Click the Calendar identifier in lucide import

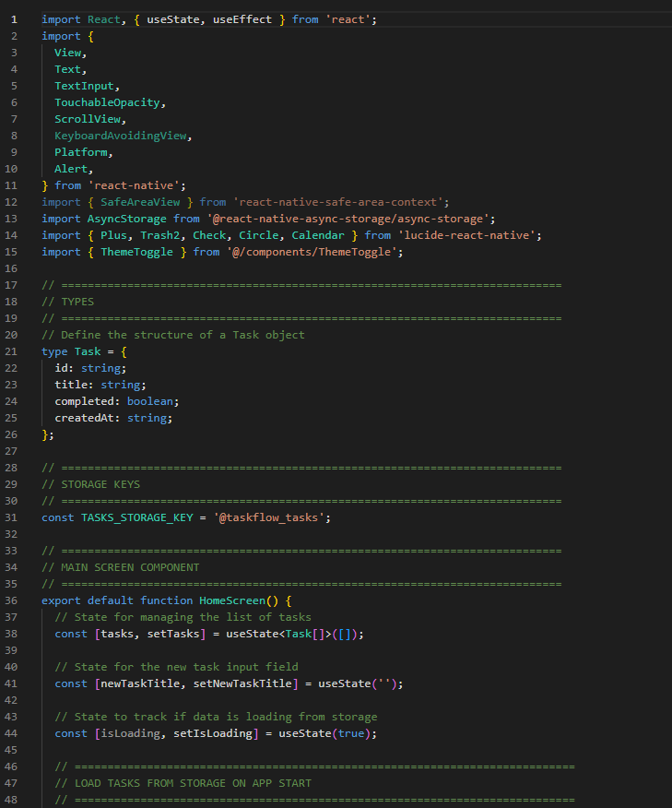324,235
